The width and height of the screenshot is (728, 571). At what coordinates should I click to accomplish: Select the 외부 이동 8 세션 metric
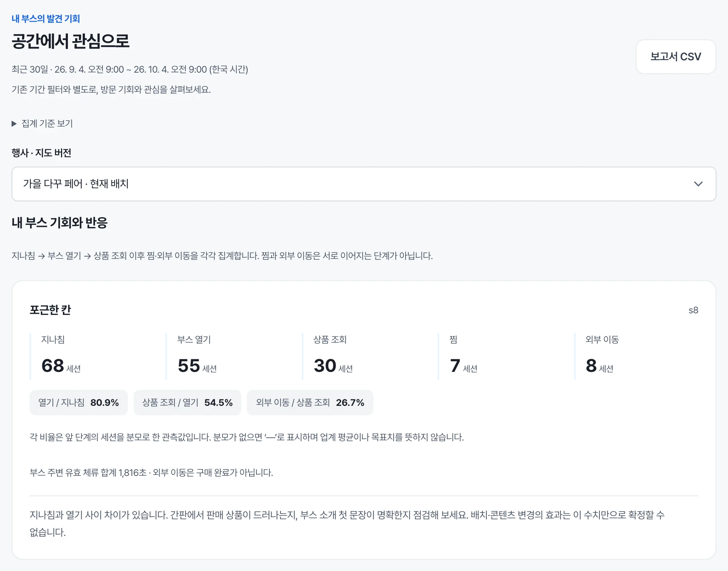click(636, 356)
